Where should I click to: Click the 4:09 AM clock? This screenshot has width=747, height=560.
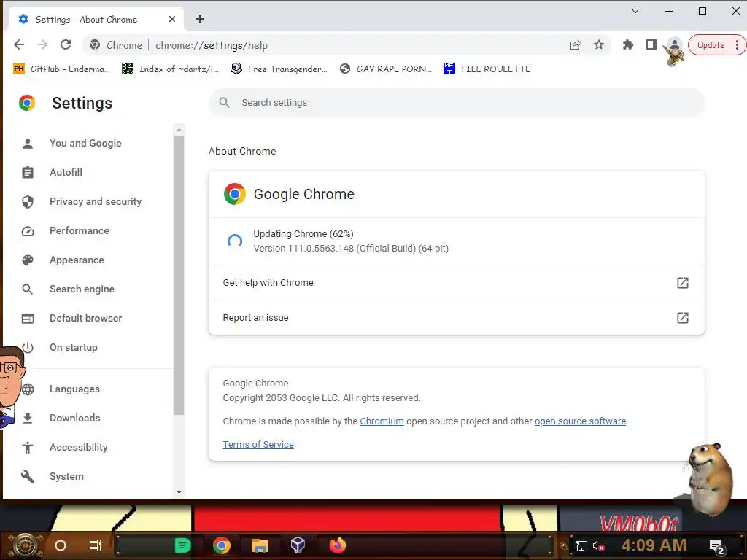click(x=654, y=545)
